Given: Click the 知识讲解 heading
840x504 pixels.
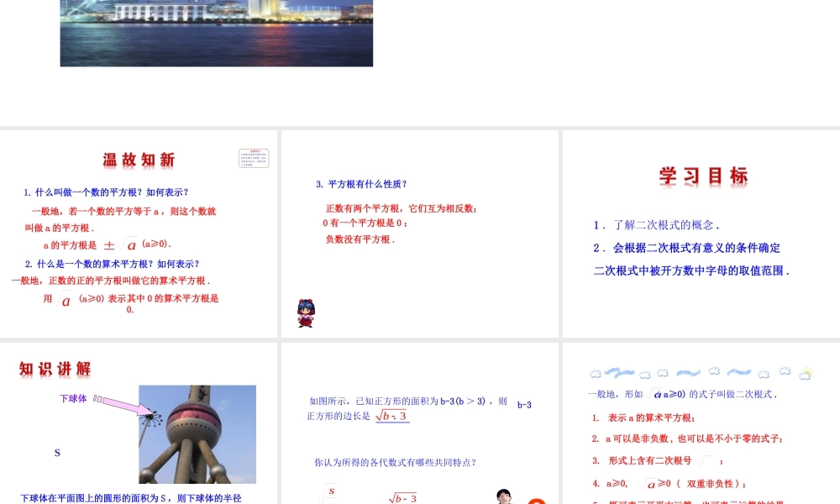Looking at the screenshot, I should coord(55,369).
